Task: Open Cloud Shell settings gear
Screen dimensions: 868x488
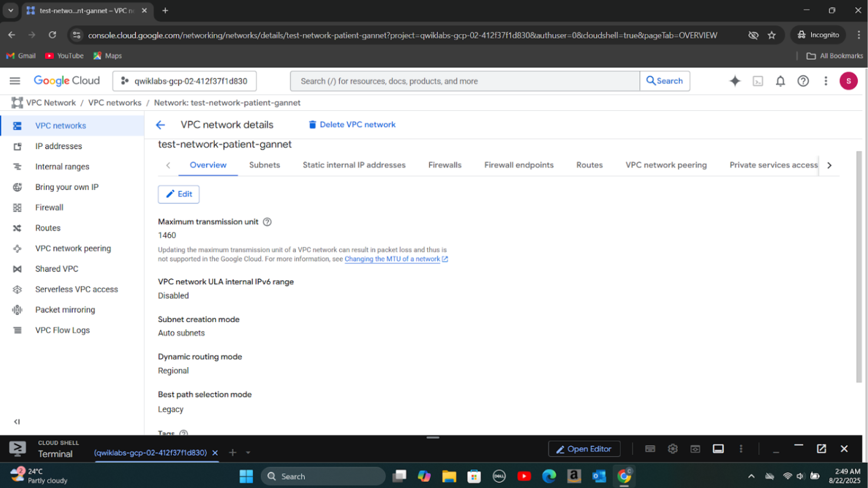Action: (672, 449)
